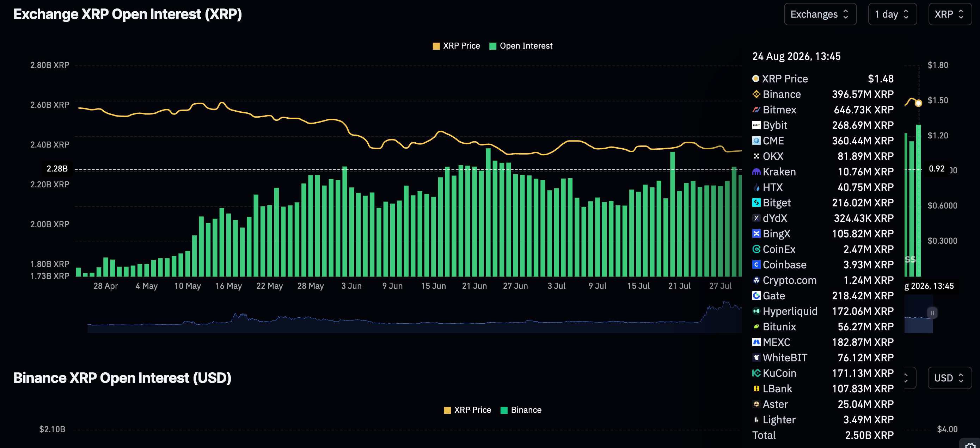Click the CoinEx exchange icon
The height and width of the screenshot is (448, 980).
coord(756,249)
